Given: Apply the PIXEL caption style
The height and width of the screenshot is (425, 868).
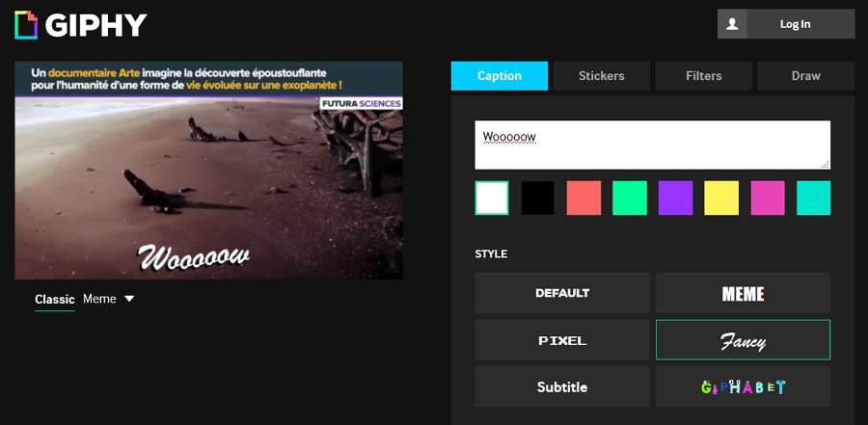Looking at the screenshot, I should pos(562,340).
